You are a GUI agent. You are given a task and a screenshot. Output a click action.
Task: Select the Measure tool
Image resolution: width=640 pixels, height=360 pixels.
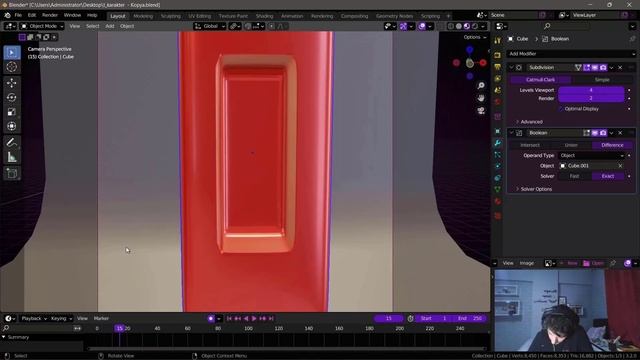point(11,157)
